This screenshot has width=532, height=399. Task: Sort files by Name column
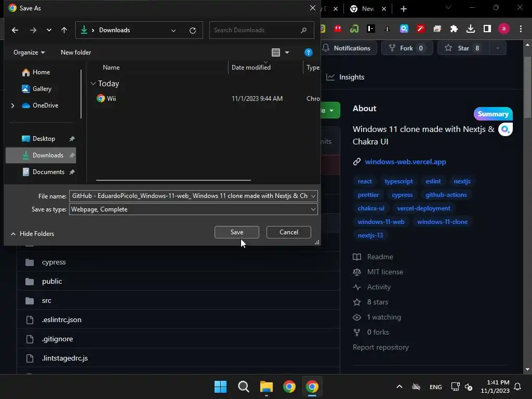(x=111, y=67)
